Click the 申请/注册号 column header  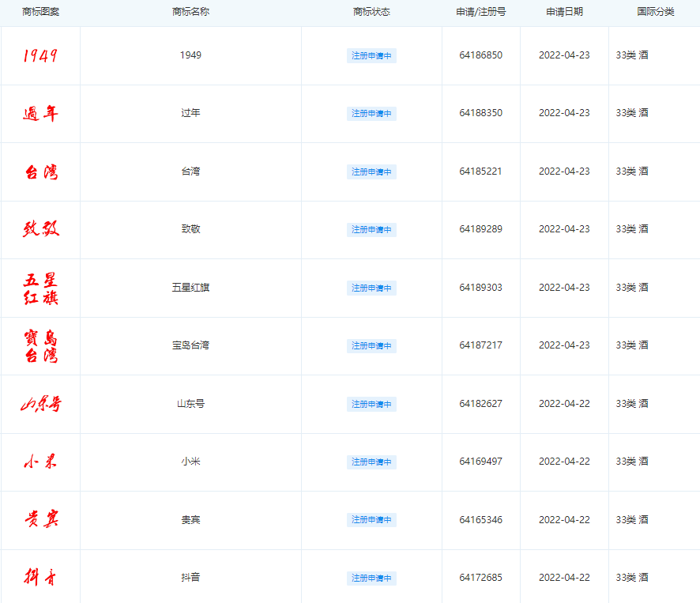pyautogui.click(x=481, y=12)
